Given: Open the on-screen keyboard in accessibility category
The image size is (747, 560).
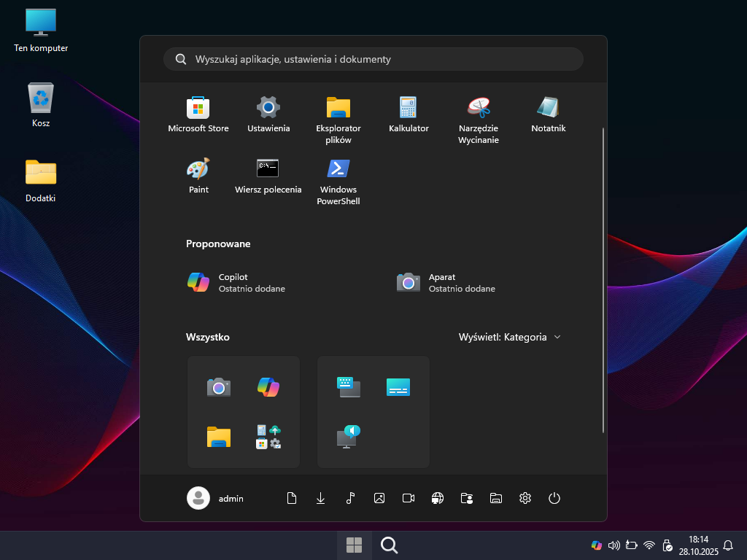Looking at the screenshot, I should (349, 387).
